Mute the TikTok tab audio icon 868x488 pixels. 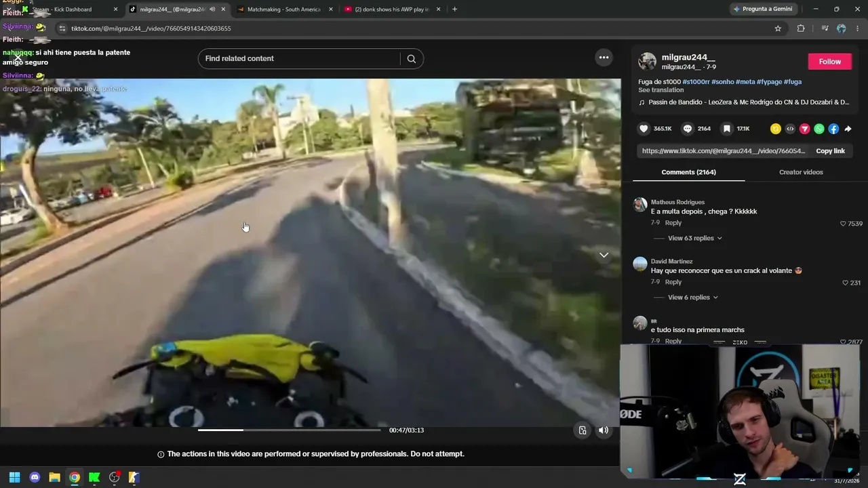point(212,9)
